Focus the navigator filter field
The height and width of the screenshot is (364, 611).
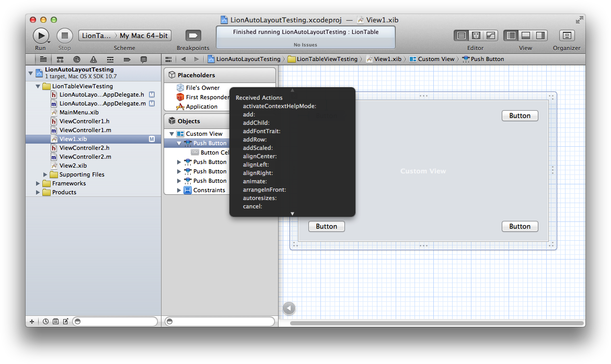[115, 322]
